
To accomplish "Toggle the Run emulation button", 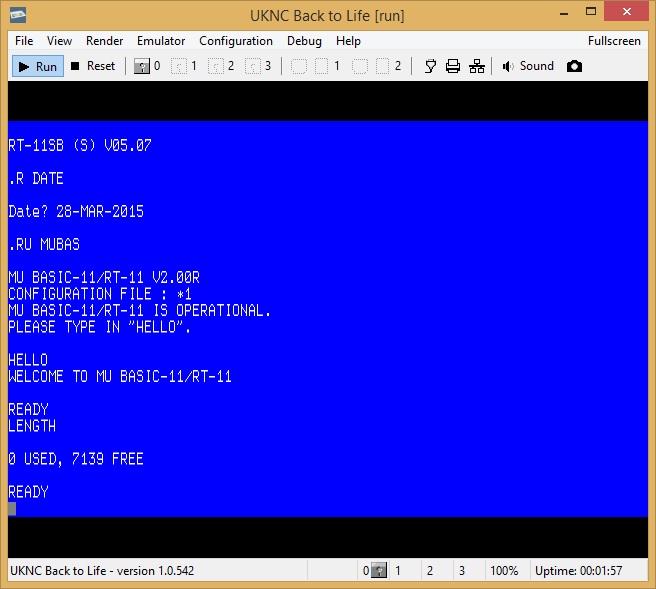I will click(37, 66).
